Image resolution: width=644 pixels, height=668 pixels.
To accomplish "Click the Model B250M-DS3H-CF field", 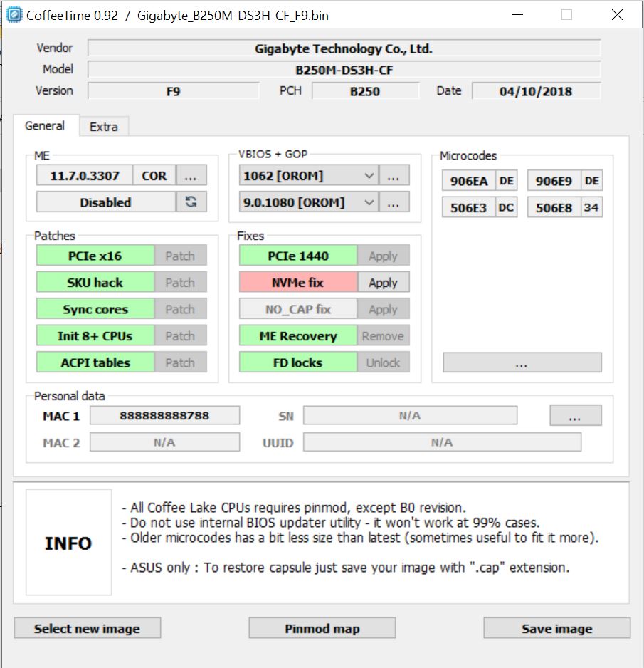I will pos(344,70).
